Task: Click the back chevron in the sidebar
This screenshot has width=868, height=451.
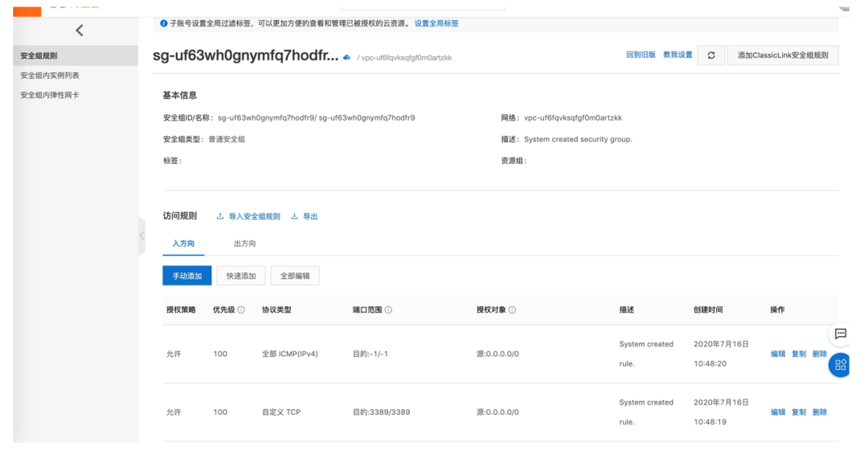Action: (79, 31)
